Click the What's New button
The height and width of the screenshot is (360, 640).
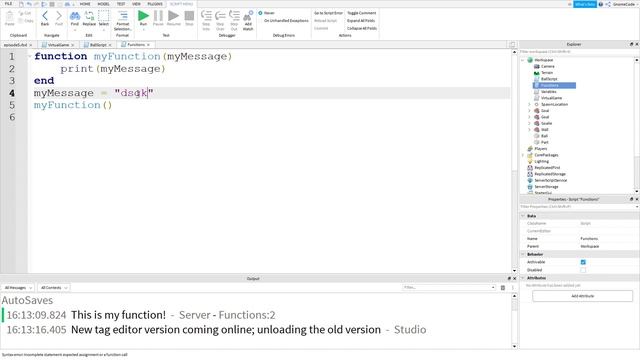(x=585, y=4)
